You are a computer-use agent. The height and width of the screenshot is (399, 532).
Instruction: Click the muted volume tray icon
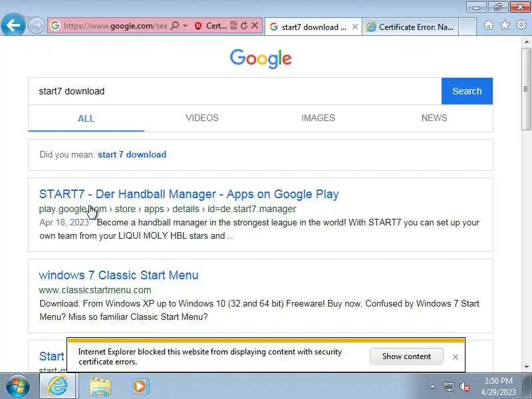click(x=464, y=386)
